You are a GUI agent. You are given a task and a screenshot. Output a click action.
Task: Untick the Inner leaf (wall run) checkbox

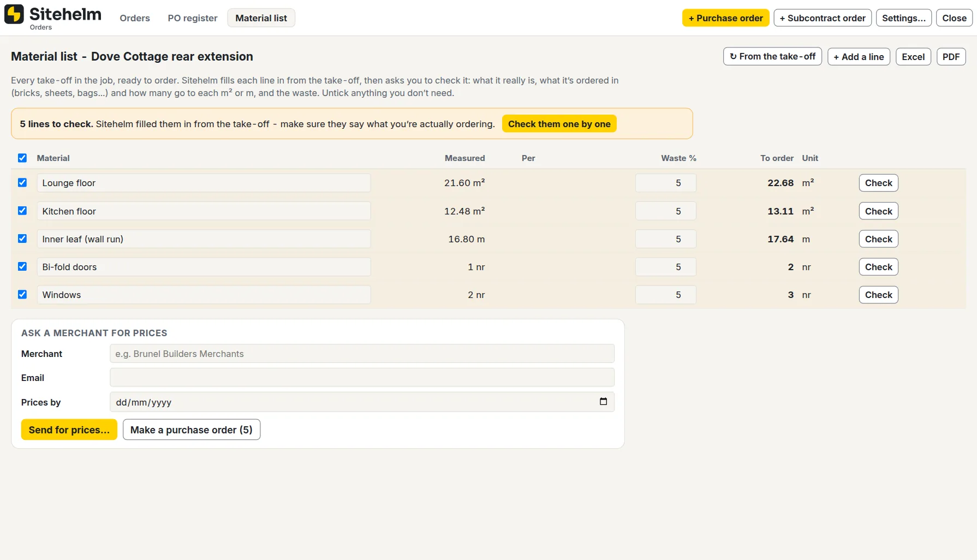[x=22, y=239]
